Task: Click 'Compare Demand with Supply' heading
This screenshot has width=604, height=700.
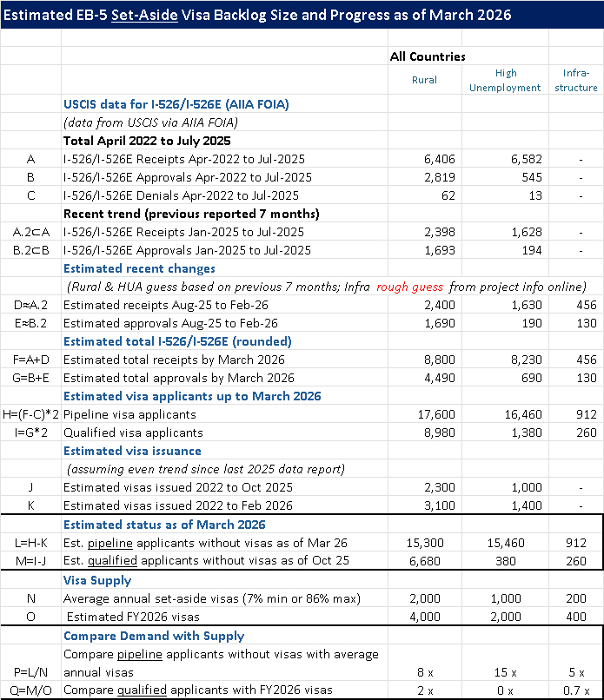Action: [154, 636]
